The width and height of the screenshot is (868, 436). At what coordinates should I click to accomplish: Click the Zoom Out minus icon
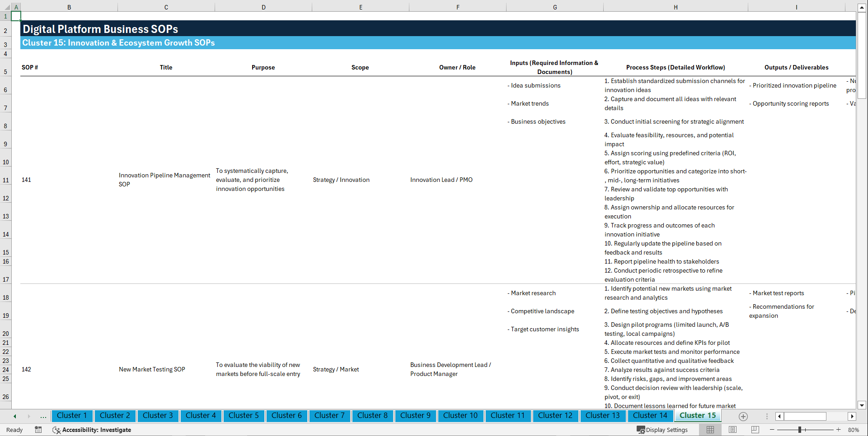(x=772, y=430)
